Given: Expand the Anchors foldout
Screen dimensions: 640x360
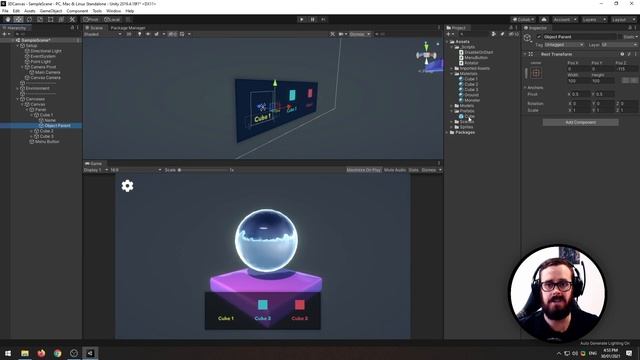Looking at the screenshot, I should pos(525,87).
